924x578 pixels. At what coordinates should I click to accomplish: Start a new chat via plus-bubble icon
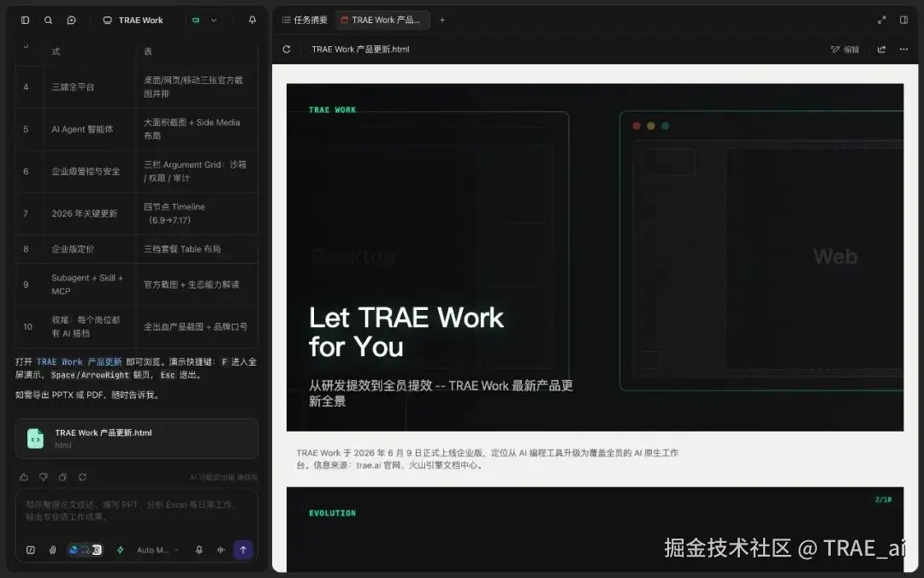[71, 20]
